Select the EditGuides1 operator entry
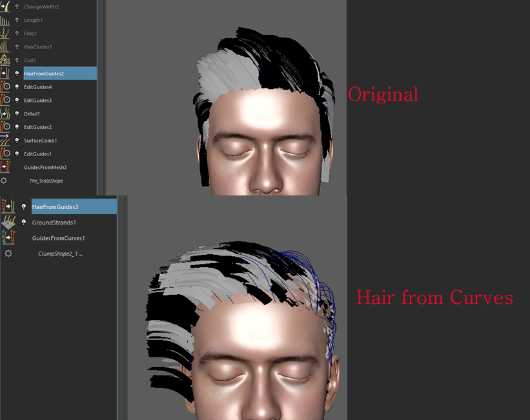This screenshot has width=530, height=420. tap(37, 154)
